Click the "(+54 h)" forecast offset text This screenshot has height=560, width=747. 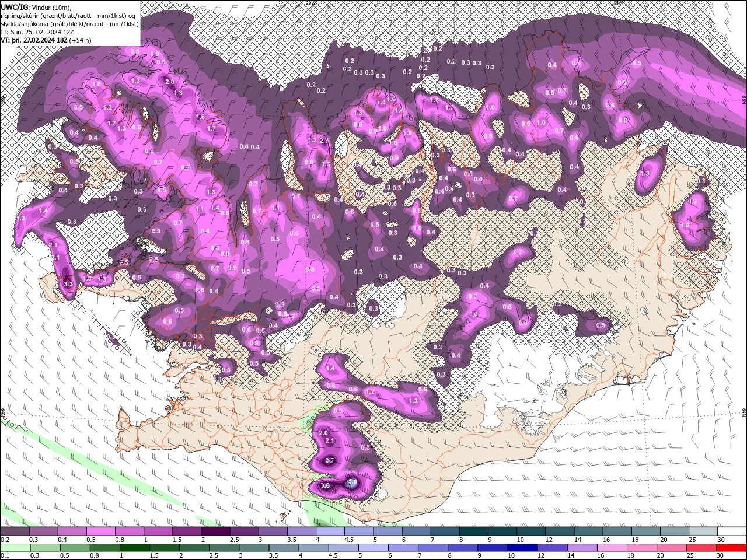[80, 40]
